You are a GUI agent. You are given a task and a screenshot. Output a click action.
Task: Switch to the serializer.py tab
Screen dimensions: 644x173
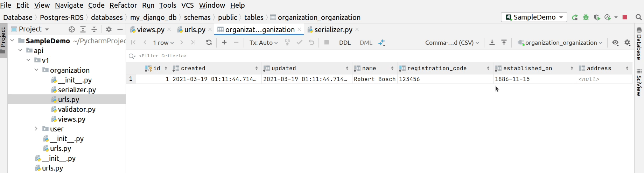pos(333,30)
